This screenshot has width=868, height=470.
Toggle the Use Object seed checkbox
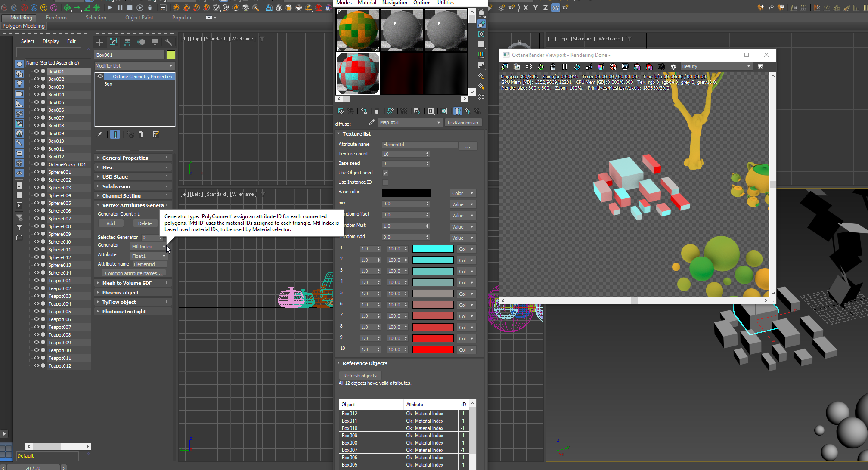(385, 173)
